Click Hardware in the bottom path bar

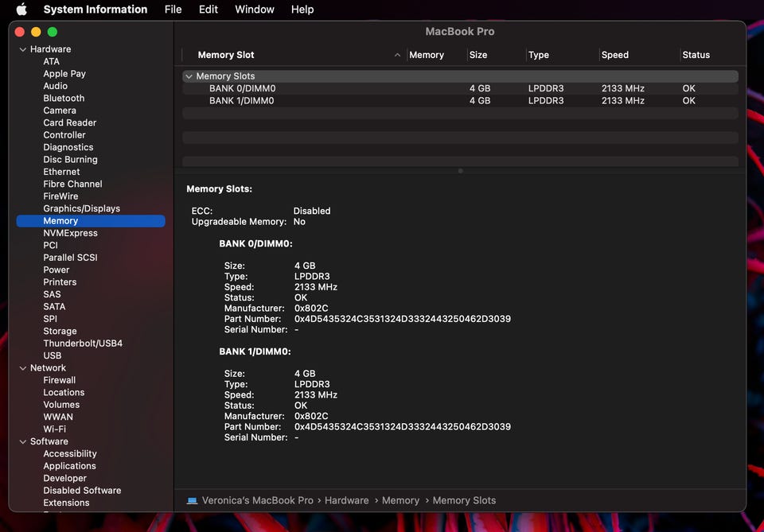(x=346, y=500)
